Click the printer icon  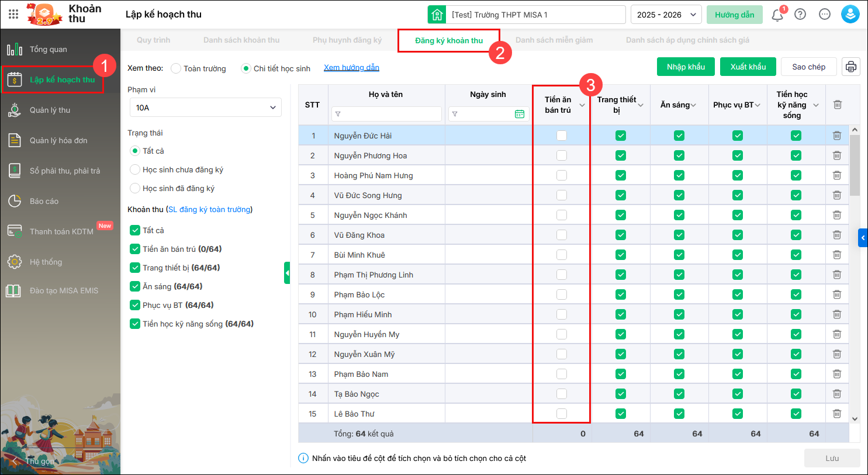[x=850, y=67]
